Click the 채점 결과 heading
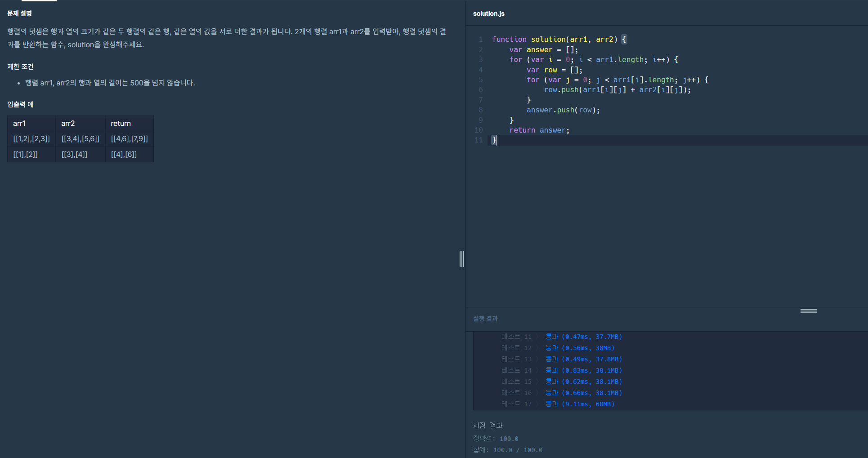This screenshot has width=868, height=458. 488,425
